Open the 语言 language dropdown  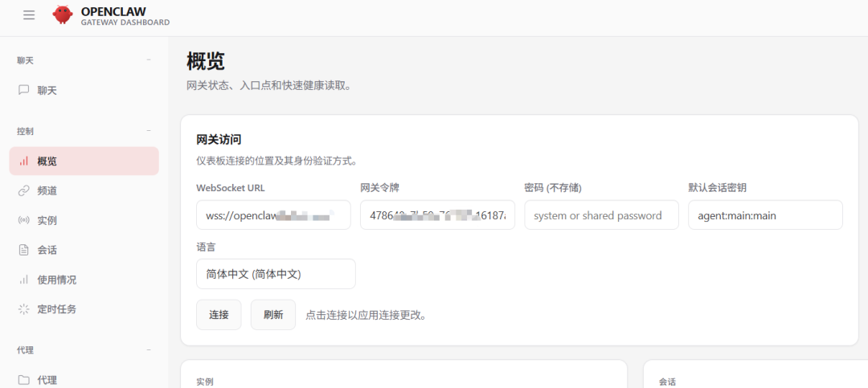click(x=276, y=274)
